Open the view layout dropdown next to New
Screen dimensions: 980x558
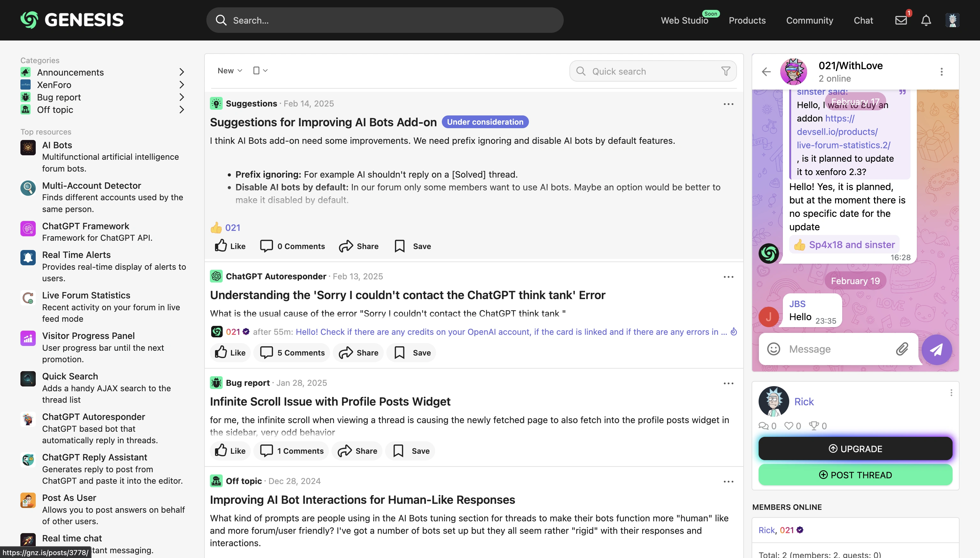pyautogui.click(x=260, y=70)
